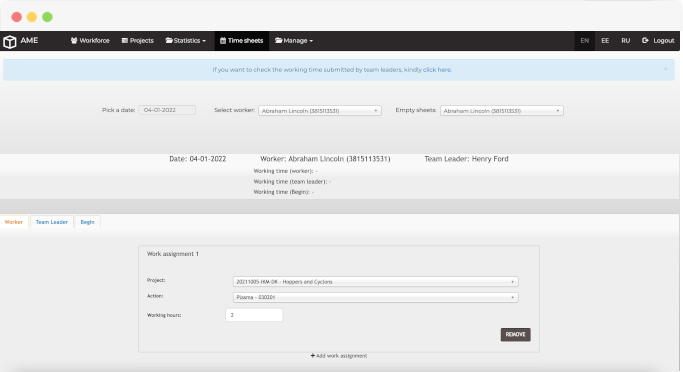Click the AME cube logo icon
This screenshot has width=683, height=372.
click(x=10, y=41)
